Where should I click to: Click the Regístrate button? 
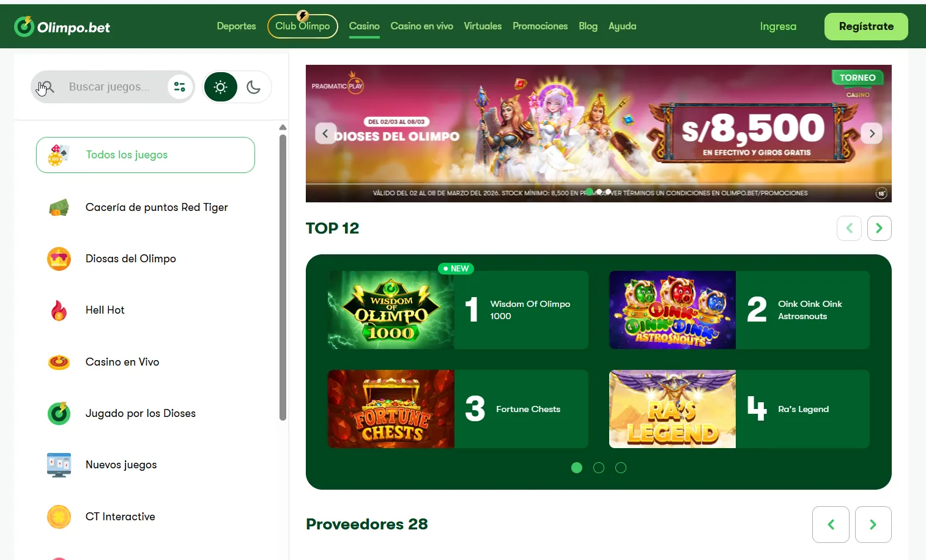pos(866,26)
